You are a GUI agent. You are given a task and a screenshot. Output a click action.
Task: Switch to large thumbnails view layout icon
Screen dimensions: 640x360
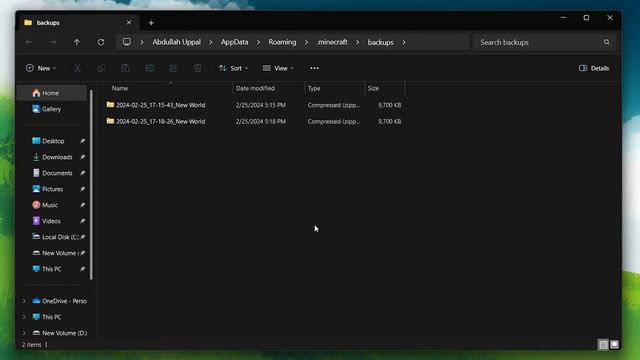[x=614, y=344]
